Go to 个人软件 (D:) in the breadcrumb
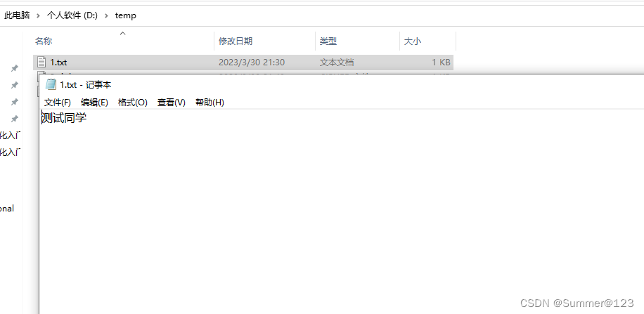Image resolution: width=644 pixels, height=314 pixels. [x=72, y=15]
